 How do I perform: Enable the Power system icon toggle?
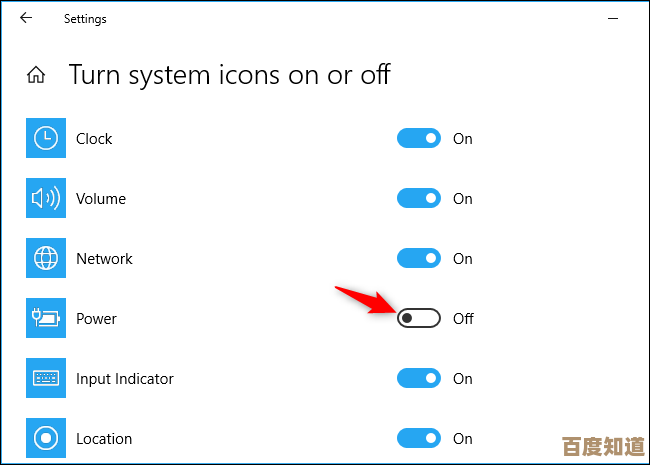pyautogui.click(x=419, y=319)
